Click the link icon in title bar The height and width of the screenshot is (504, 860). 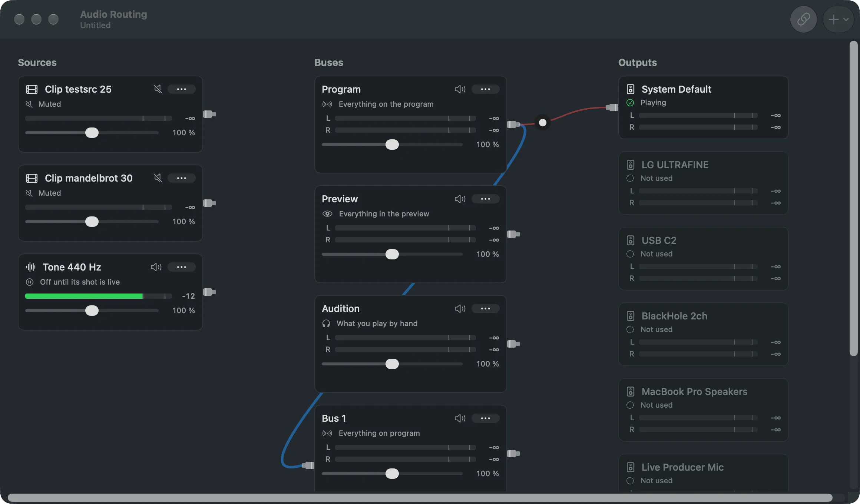pyautogui.click(x=803, y=19)
